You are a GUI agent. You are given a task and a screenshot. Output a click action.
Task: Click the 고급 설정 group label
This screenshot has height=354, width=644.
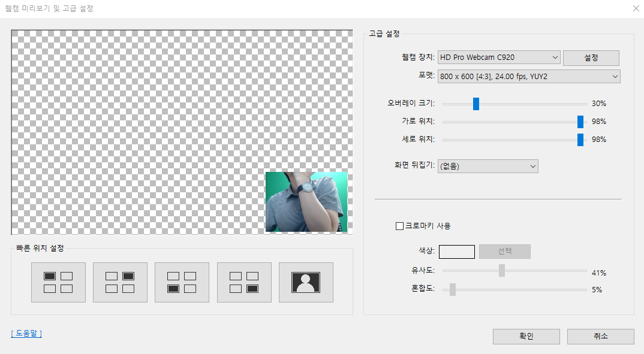(x=384, y=34)
